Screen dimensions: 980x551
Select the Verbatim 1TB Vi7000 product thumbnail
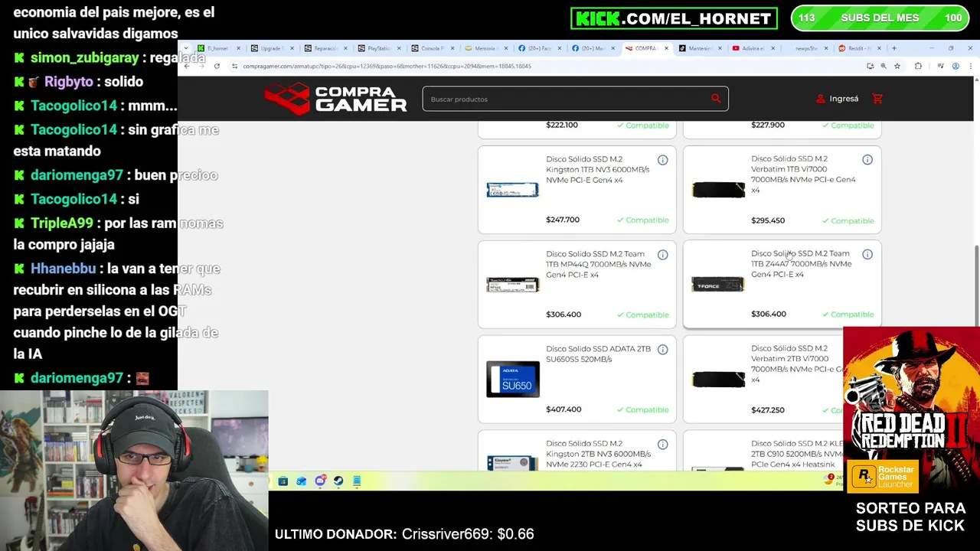[x=718, y=190]
